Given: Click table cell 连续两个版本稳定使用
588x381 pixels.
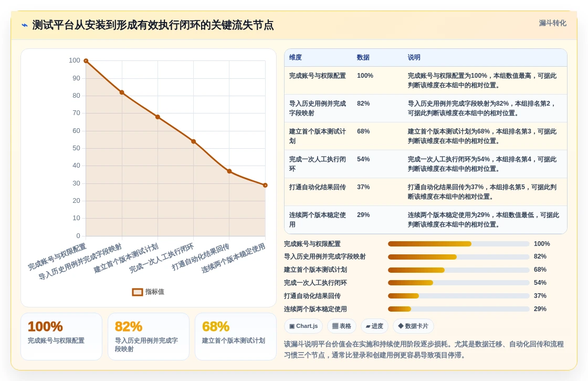Looking at the screenshot, I should (317, 220).
